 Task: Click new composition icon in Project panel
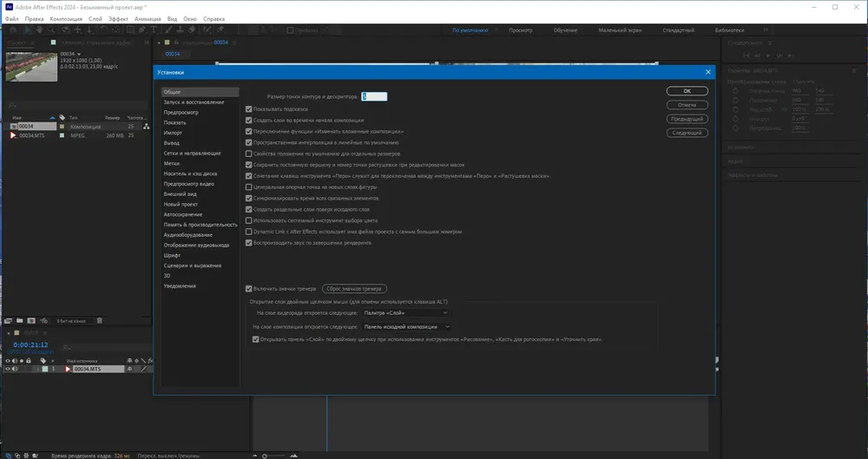31,320
